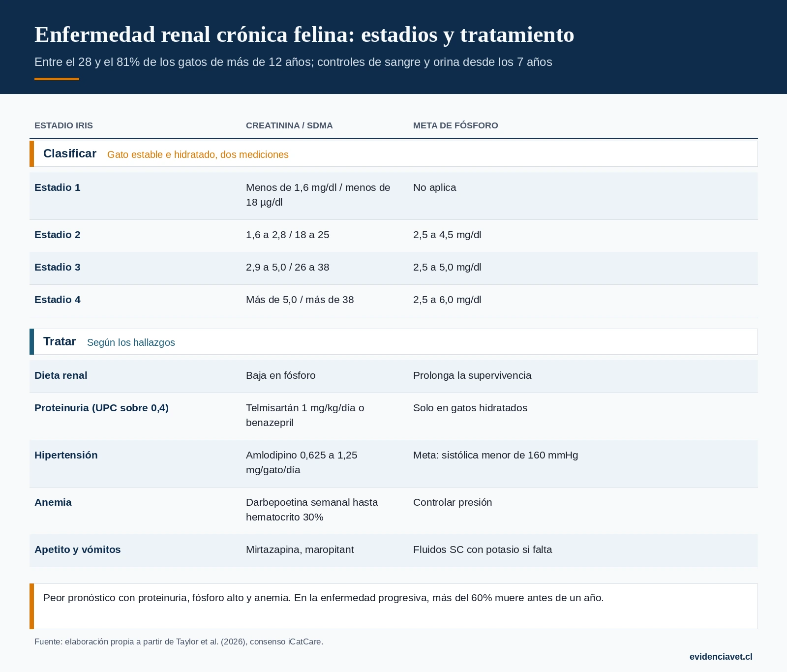The image size is (787, 672).
Task: Click the 'CREATININA / SDMA' column header
Action: [289, 125]
